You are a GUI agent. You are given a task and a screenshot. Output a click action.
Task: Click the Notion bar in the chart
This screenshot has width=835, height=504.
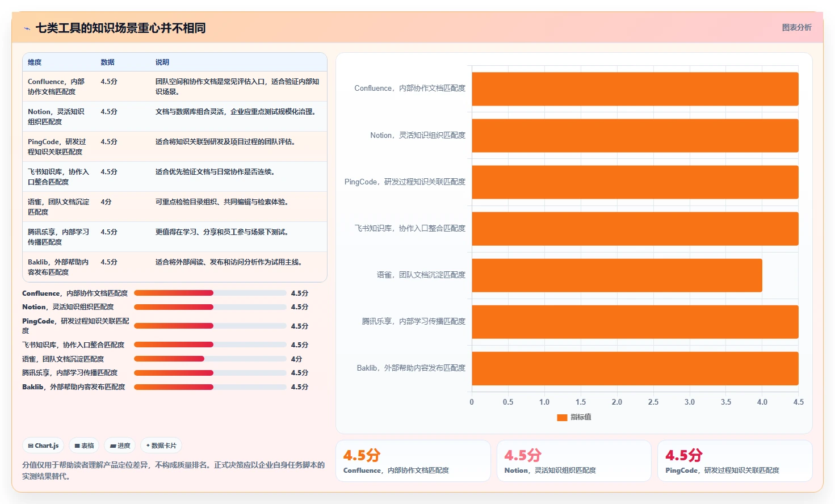tap(635, 136)
